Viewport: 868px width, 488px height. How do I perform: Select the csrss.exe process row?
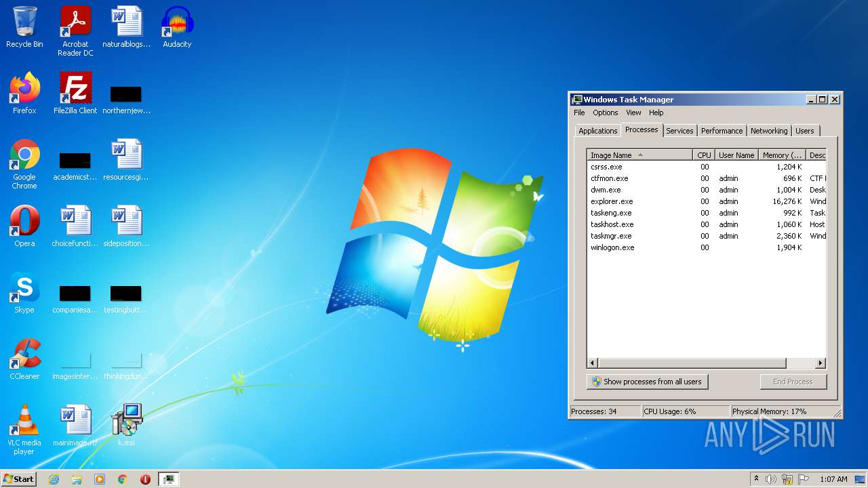tap(707, 167)
